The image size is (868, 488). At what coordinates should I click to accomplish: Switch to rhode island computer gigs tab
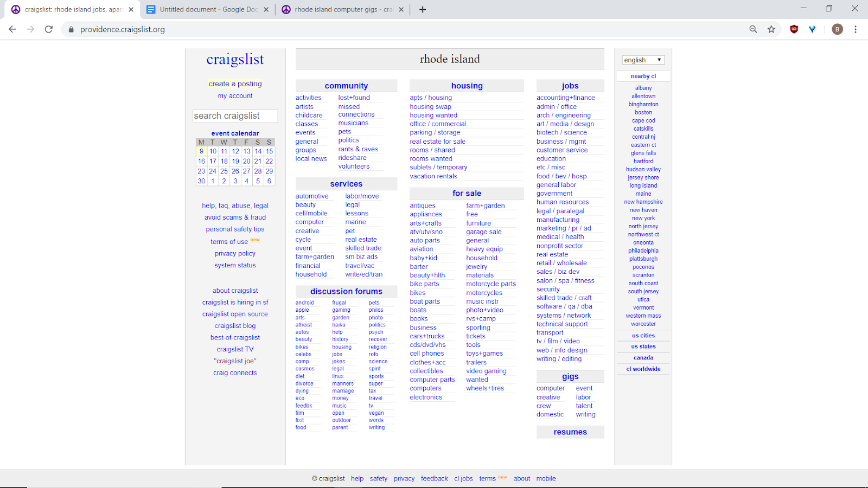[343, 9]
